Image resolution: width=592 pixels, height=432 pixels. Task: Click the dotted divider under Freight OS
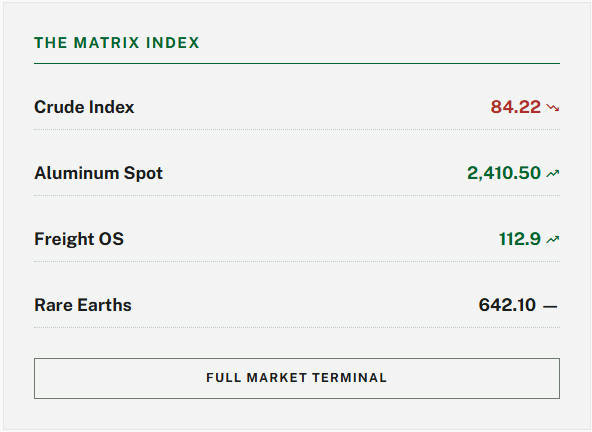(297, 261)
